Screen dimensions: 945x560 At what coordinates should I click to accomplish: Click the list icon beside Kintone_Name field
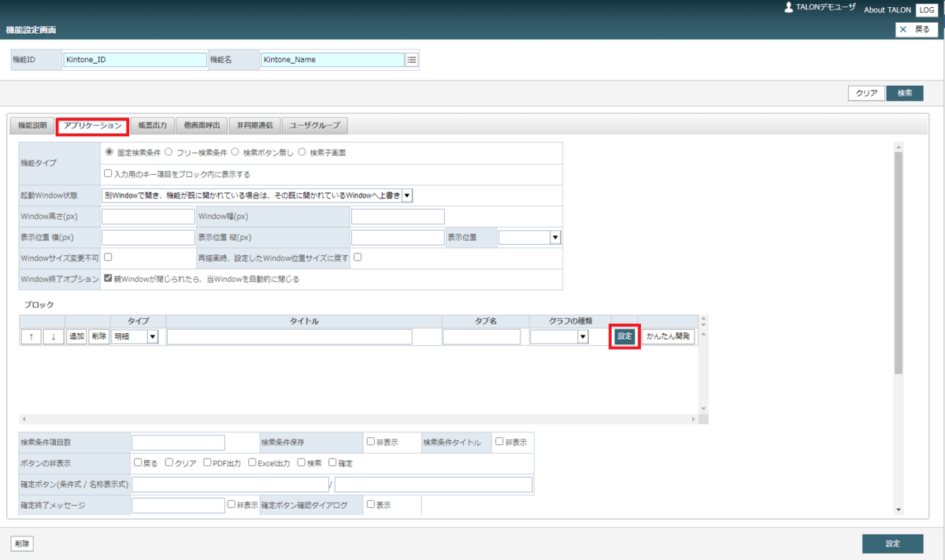pos(412,60)
